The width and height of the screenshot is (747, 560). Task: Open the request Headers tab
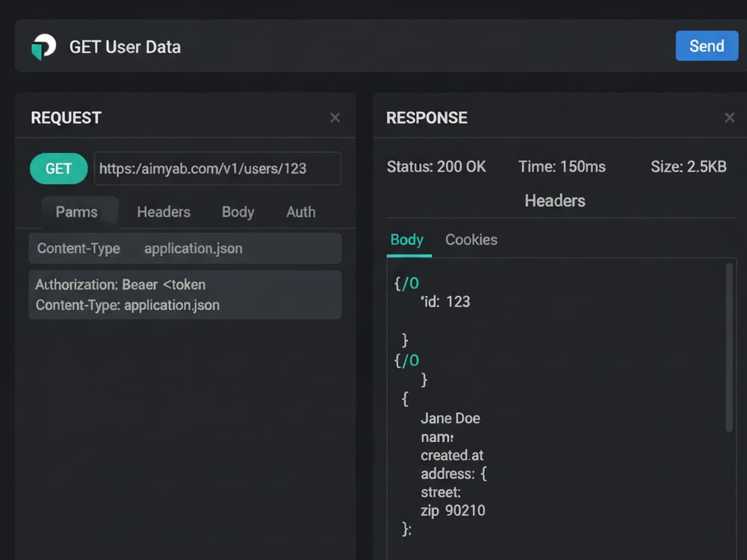click(164, 212)
